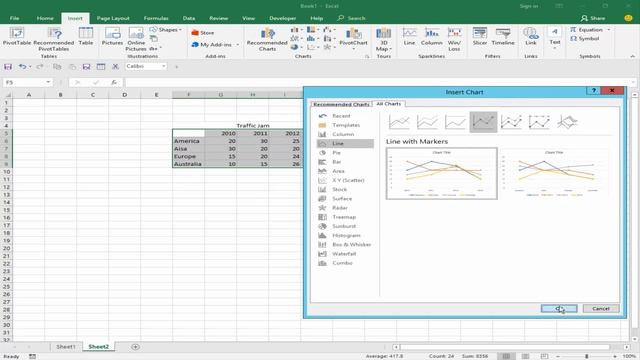Expand My Add-ins dropdown
Screen dimensions: 640x360
click(x=238, y=44)
